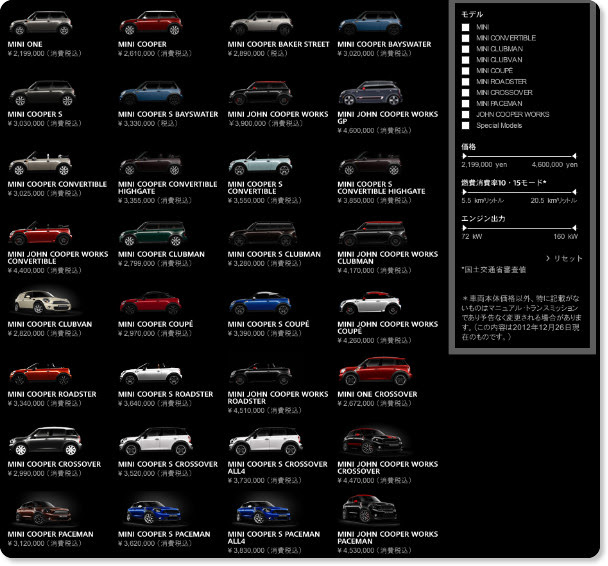Open the MINI ONE car thumbnail
This screenshot has height=566, width=608.
click(x=40, y=23)
